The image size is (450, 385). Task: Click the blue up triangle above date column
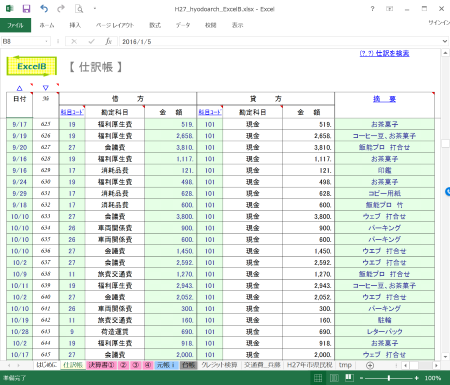19,88
